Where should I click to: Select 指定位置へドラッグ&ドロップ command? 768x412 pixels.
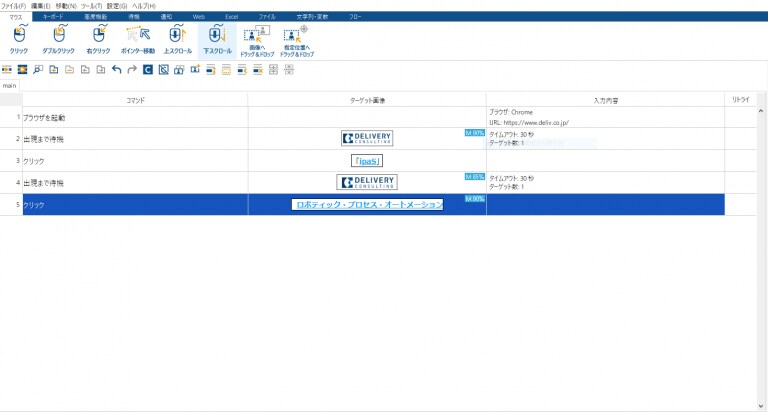[x=297, y=41]
